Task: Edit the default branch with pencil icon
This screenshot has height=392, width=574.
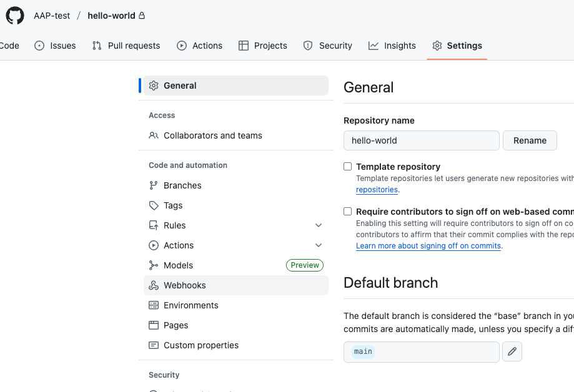Action: pyautogui.click(x=512, y=351)
